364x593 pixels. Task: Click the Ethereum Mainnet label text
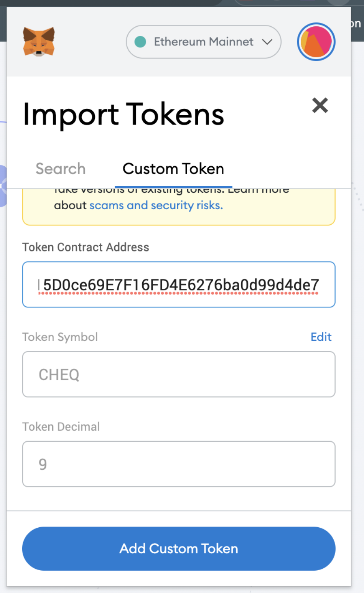click(x=203, y=42)
